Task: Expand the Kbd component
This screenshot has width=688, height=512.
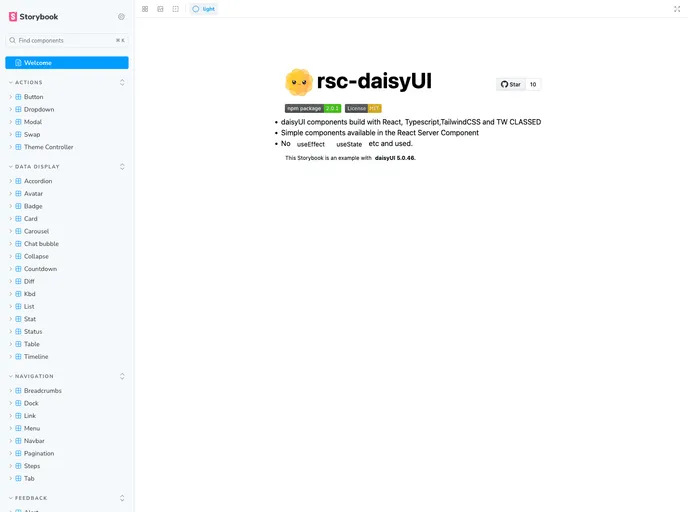Action: pyautogui.click(x=67, y=294)
